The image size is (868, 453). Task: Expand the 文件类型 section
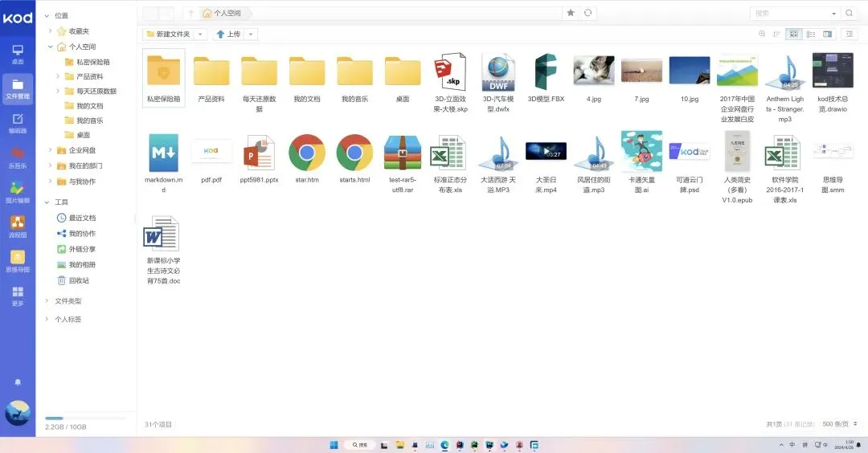tap(47, 301)
